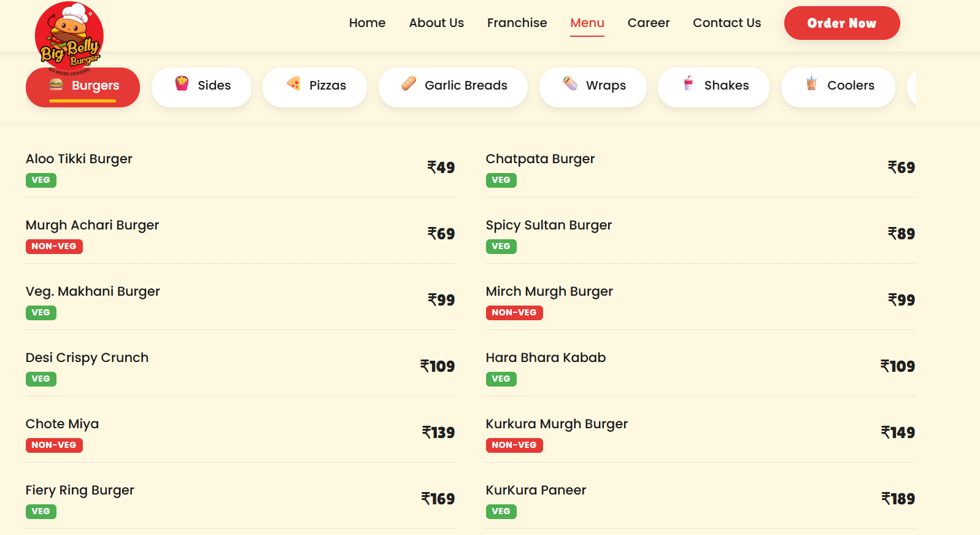Screen dimensions: 980x535
Task: Click the ₹99 price of Veg. Makhani
Action: (x=441, y=300)
